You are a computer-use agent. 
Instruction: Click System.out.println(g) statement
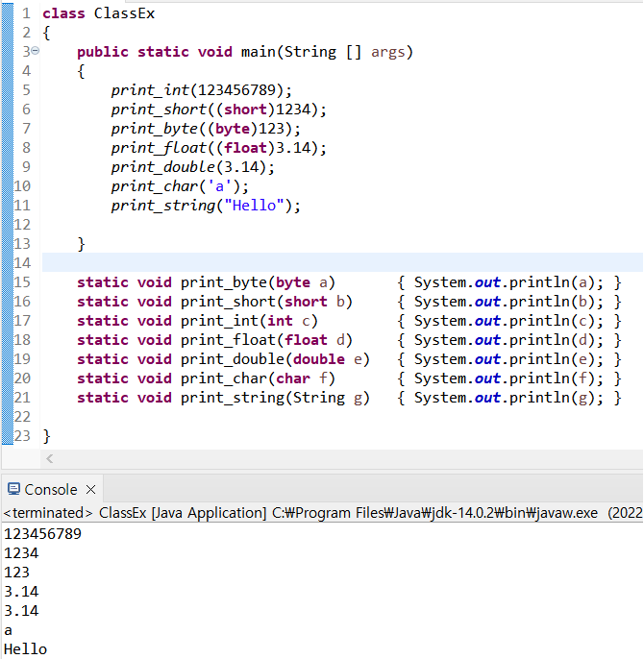[x=508, y=398]
